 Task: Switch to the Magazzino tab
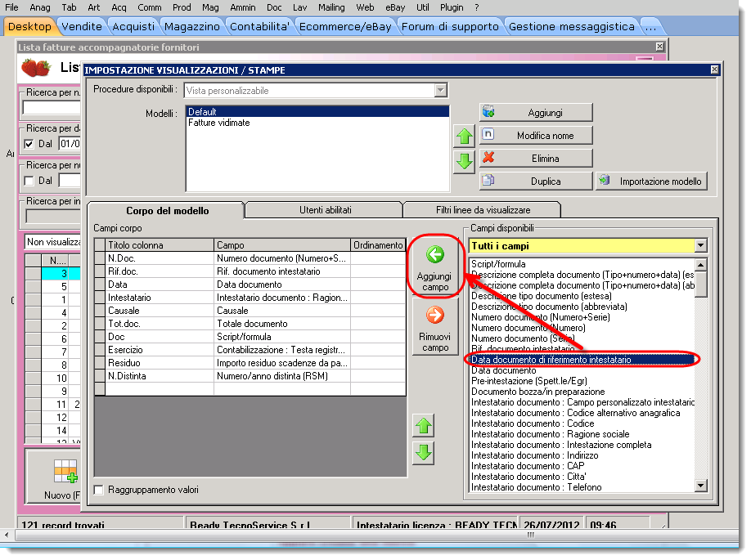click(192, 26)
